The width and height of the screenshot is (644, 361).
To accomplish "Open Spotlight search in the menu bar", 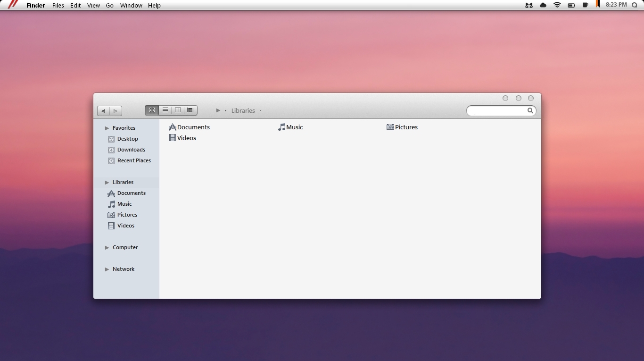I will 635,5.
